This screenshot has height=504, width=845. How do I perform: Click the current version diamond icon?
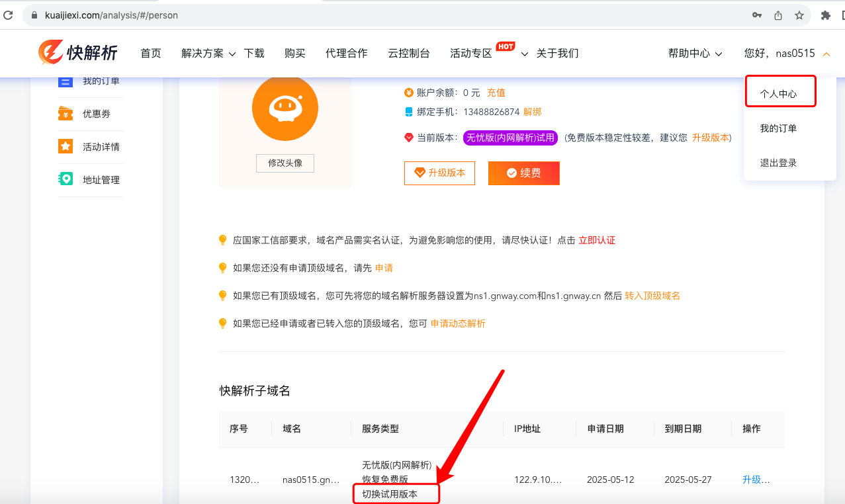pyautogui.click(x=408, y=138)
